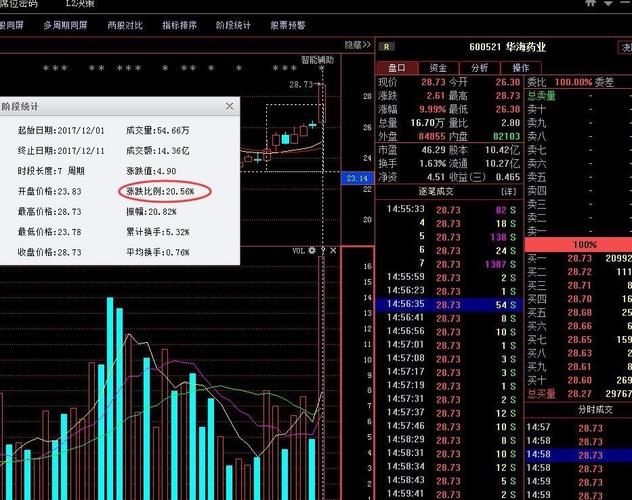The width and height of the screenshot is (632, 500).
Task: Open the VOL indicator settings gear
Action: pos(312,251)
